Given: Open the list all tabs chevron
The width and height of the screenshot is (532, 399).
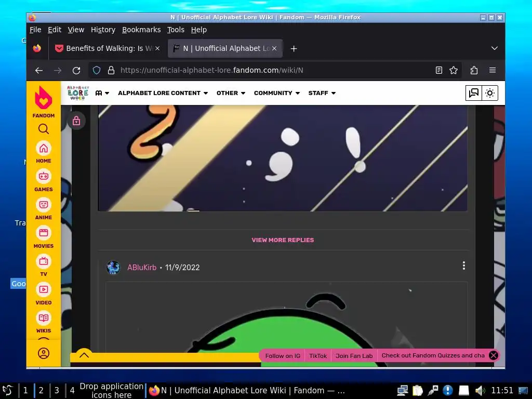Looking at the screenshot, I should [495, 48].
